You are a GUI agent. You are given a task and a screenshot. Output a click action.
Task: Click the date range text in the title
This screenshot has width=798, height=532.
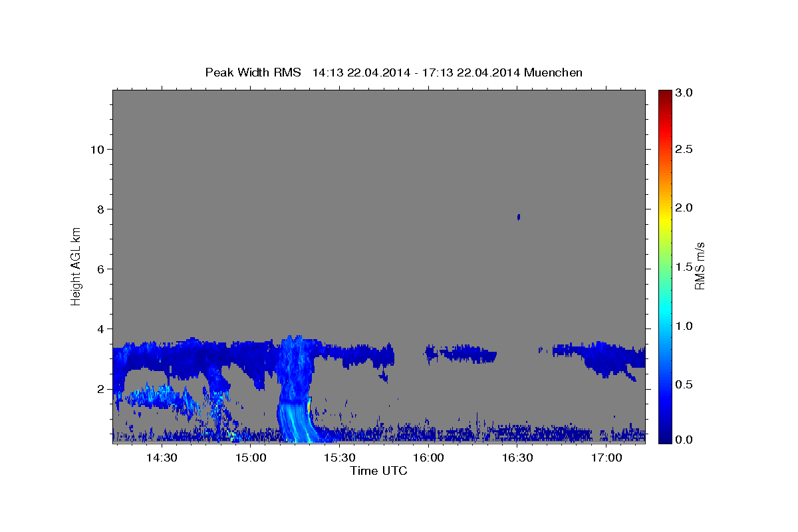(x=416, y=72)
